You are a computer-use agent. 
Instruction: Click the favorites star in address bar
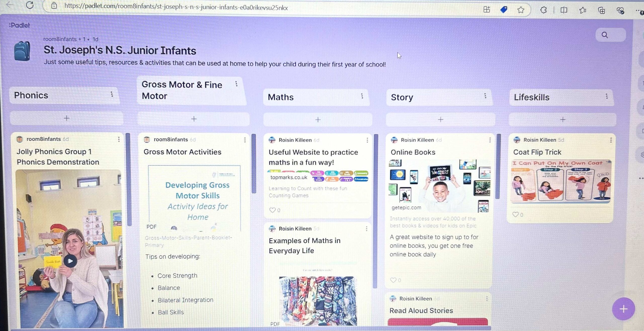(520, 10)
